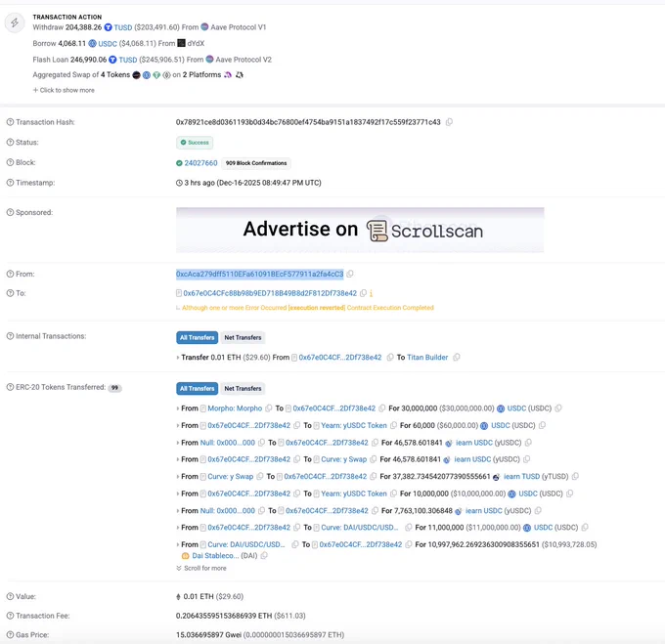Expand Transaction Action with Click to show more

(x=64, y=90)
